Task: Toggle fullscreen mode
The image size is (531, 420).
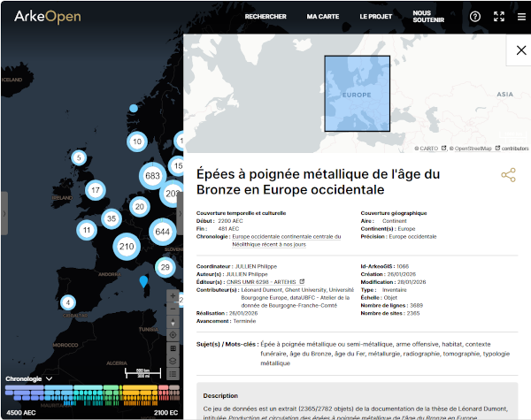Action: (x=499, y=17)
